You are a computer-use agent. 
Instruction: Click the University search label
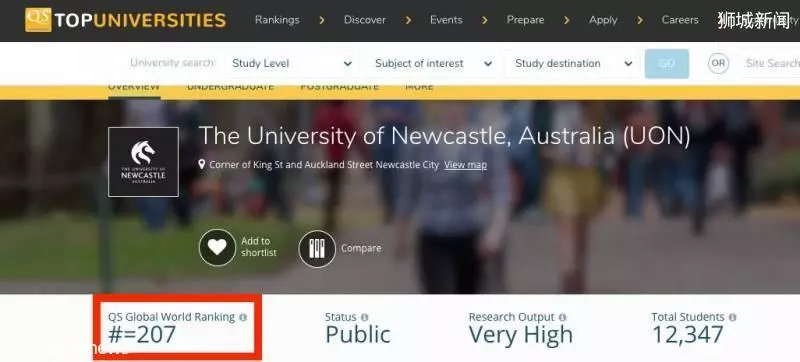click(x=173, y=63)
